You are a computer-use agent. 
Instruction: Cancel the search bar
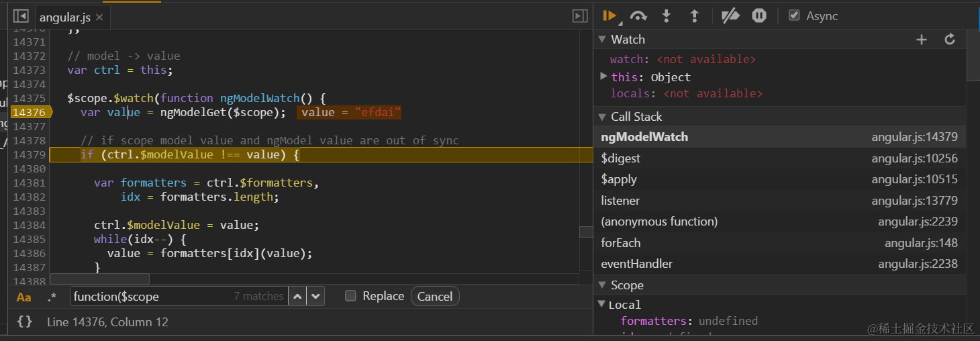434,296
